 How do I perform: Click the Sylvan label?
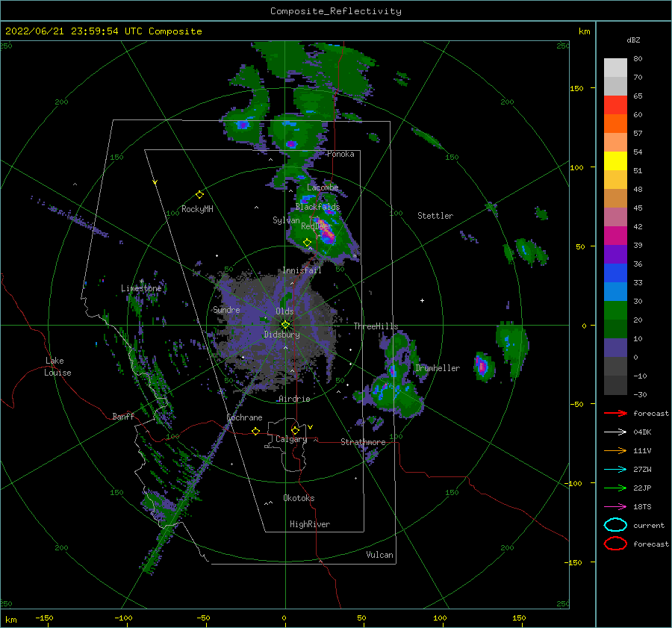click(286, 220)
